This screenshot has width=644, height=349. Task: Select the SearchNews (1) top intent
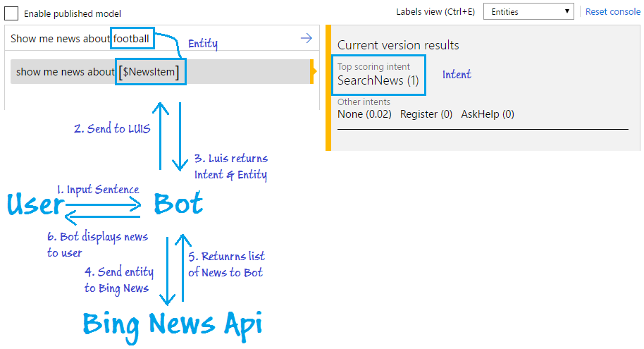(x=378, y=80)
